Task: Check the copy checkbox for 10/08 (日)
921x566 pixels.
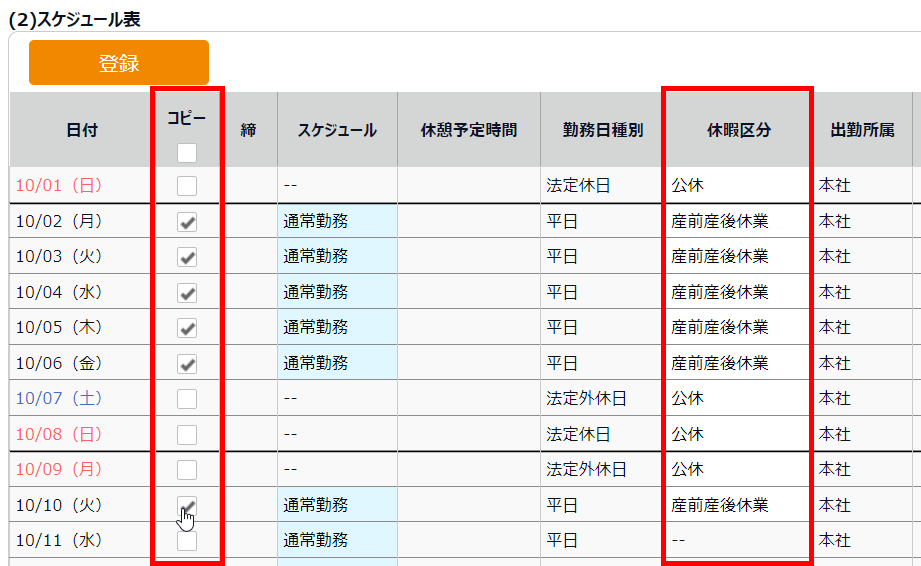Action: (187, 434)
